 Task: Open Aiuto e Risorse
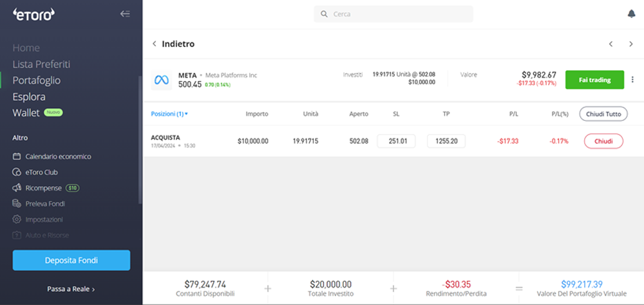coord(47,236)
